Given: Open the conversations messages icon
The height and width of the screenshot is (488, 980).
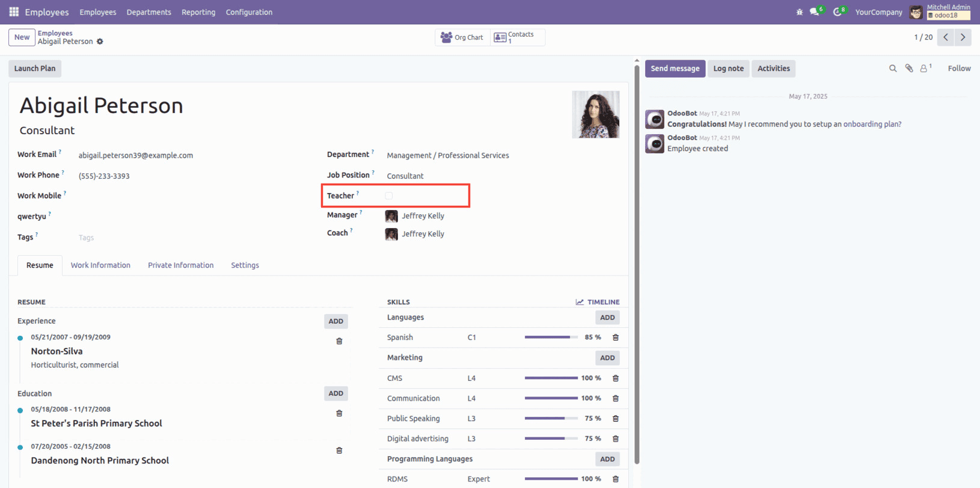Looking at the screenshot, I should click(x=815, y=12).
